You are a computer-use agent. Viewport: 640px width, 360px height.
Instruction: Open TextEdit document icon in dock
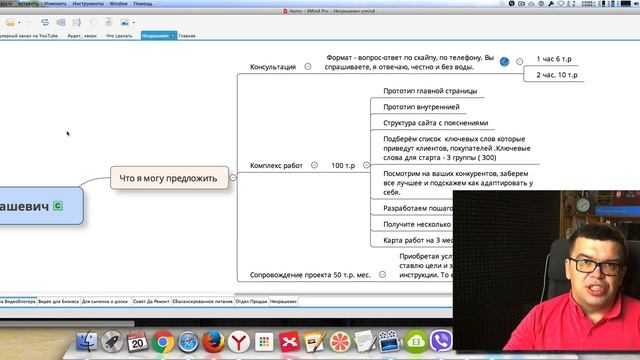click(365, 342)
